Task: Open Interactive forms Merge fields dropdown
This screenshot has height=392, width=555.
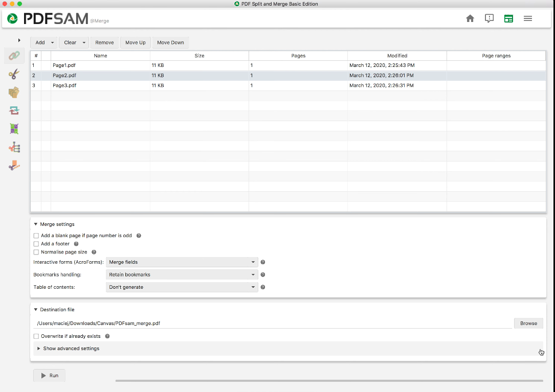Action: [x=182, y=262]
